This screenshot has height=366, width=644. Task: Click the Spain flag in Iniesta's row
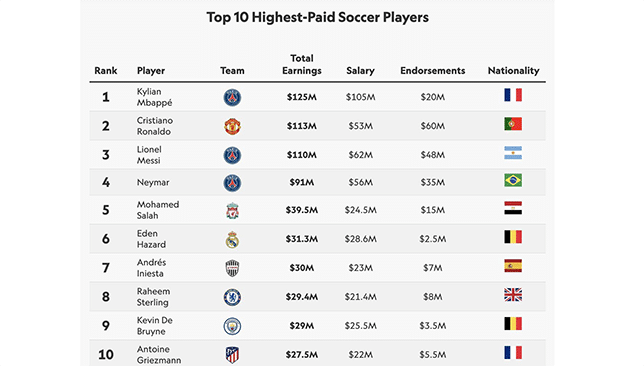[x=513, y=266]
